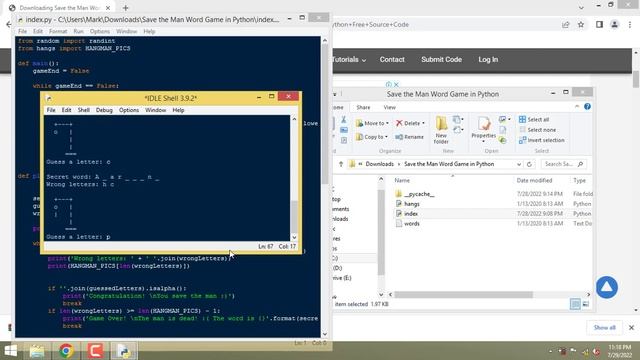Image resolution: width=640 pixels, height=360 pixels.
Task: Select the __pycache__ folder in Explorer
Action: tap(419, 194)
